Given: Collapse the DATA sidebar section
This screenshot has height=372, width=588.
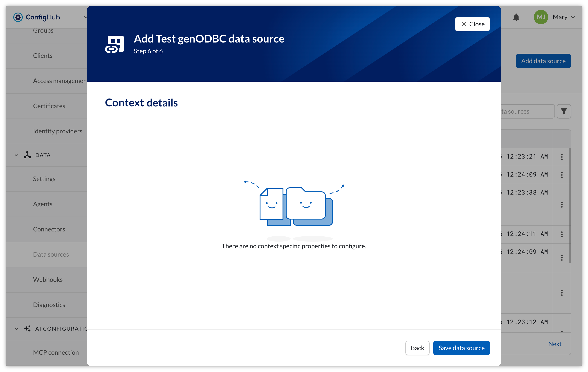Looking at the screenshot, I should click(x=16, y=155).
